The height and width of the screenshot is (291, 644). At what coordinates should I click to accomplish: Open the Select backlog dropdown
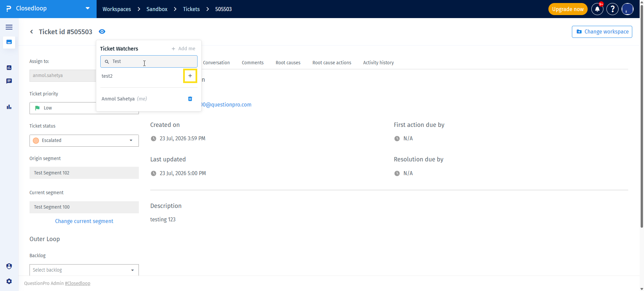[84, 270]
